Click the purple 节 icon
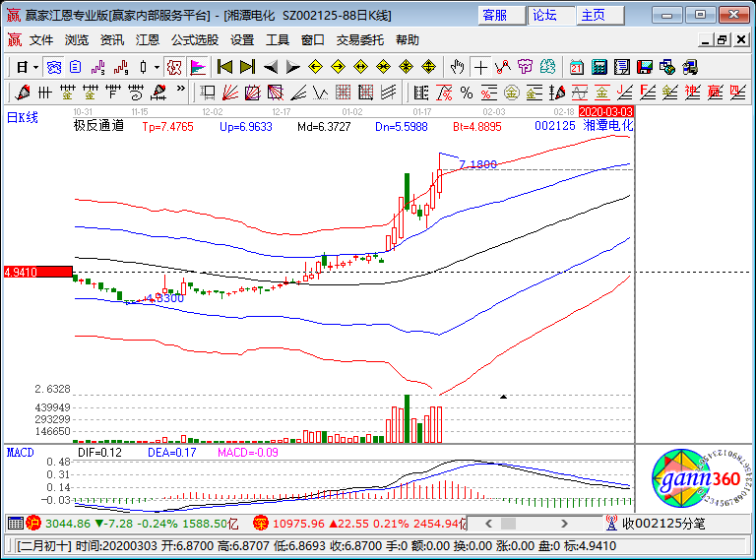Image resolution: width=756 pixels, height=560 pixels. tap(525, 67)
